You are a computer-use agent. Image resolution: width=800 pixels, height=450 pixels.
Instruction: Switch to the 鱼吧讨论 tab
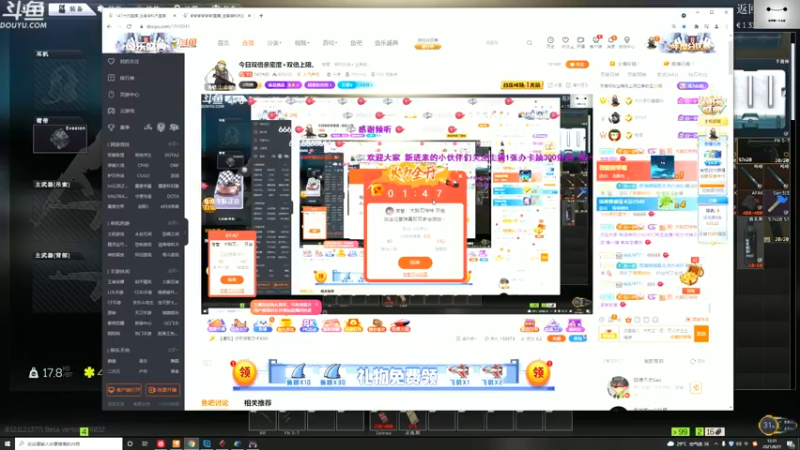click(215, 403)
